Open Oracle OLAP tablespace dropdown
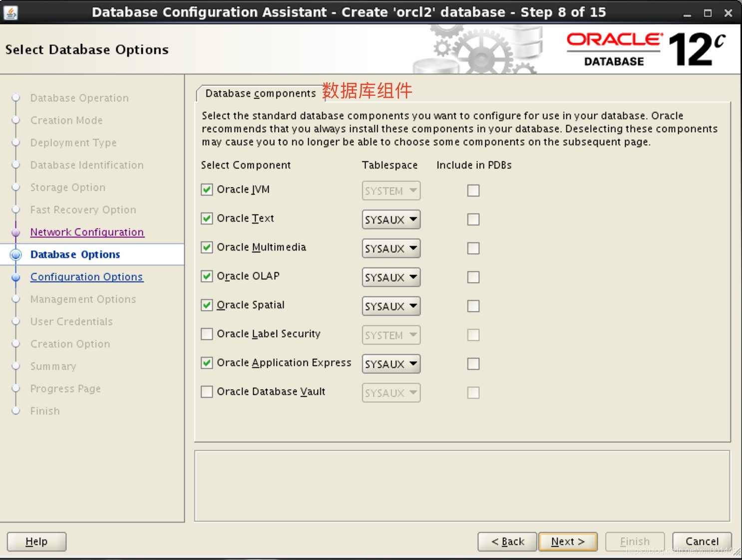Image resolution: width=742 pixels, height=560 pixels. pos(391,278)
